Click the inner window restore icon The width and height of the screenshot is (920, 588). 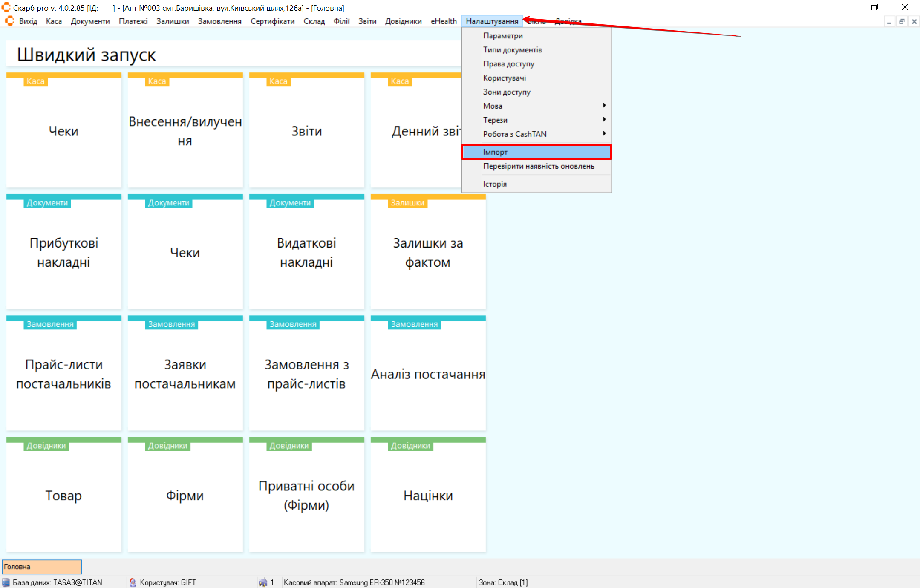click(x=902, y=22)
